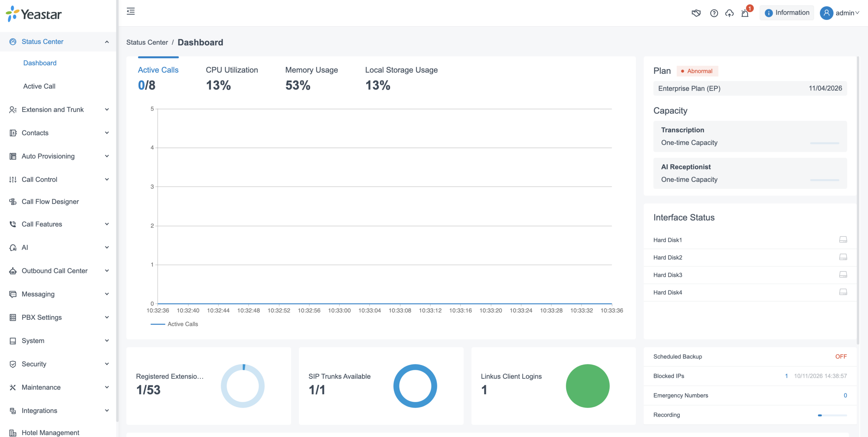Click the System icon in sidebar
Viewport: 868px width, 437px height.
click(13, 341)
